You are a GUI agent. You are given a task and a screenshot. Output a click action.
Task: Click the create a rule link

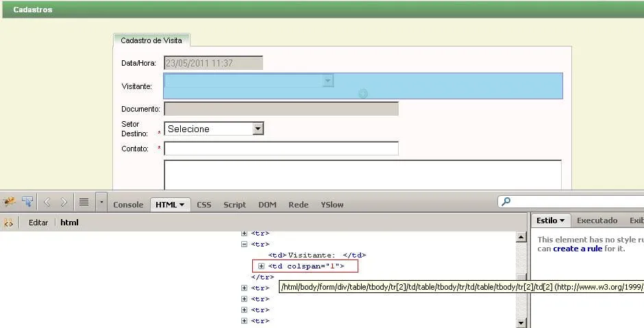(x=578, y=249)
